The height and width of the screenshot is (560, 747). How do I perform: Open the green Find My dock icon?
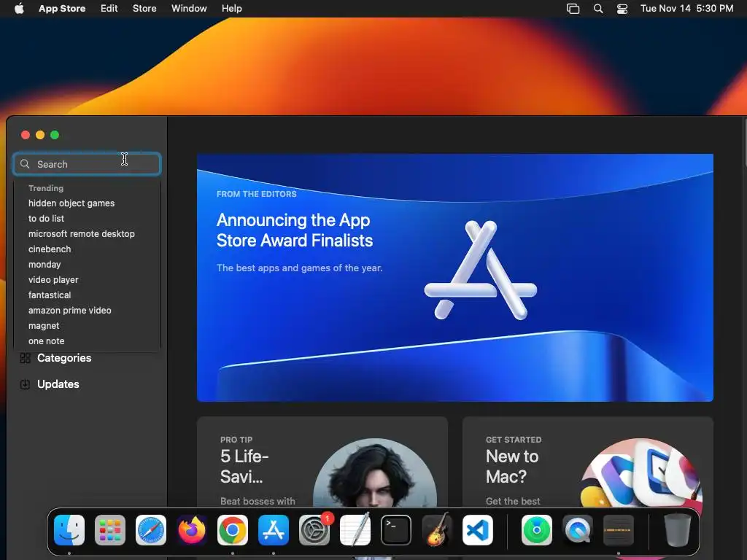click(537, 530)
